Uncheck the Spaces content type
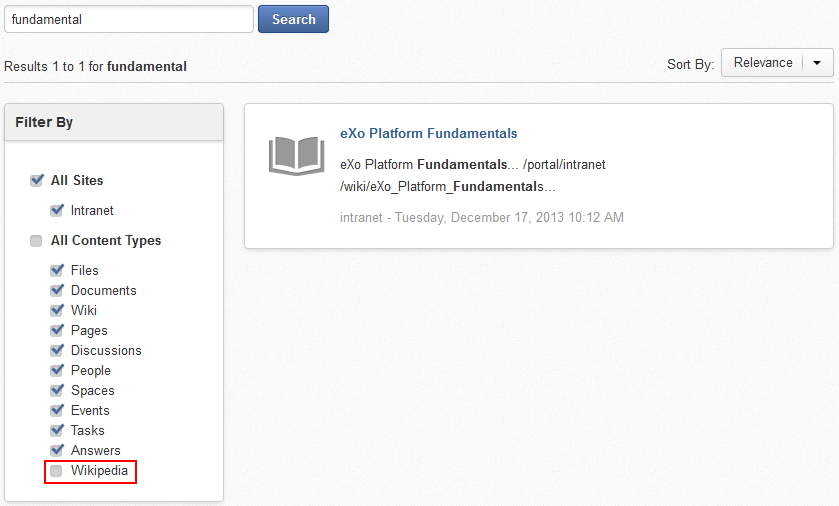Viewport: 839px width, 506px height. 57,390
